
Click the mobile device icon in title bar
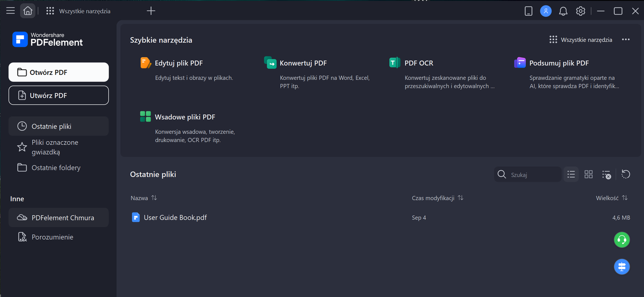point(528,11)
